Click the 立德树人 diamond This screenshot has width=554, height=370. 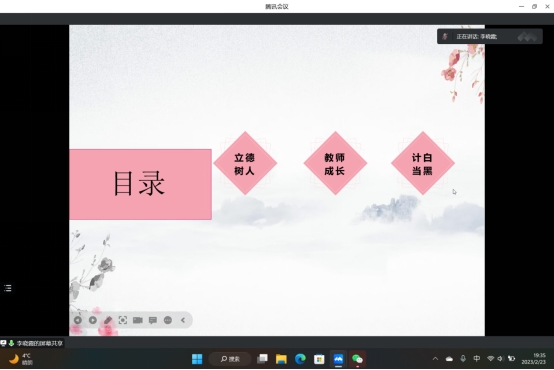[245, 163]
